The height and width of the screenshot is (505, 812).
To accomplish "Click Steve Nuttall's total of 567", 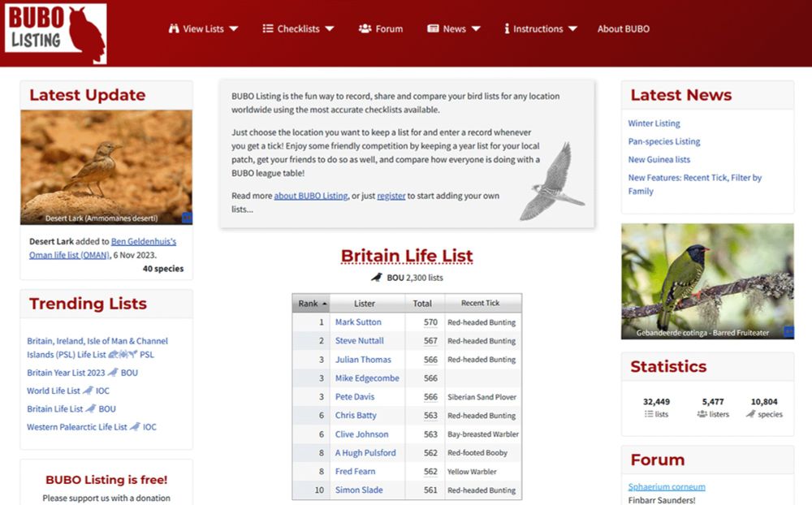I will (430, 341).
